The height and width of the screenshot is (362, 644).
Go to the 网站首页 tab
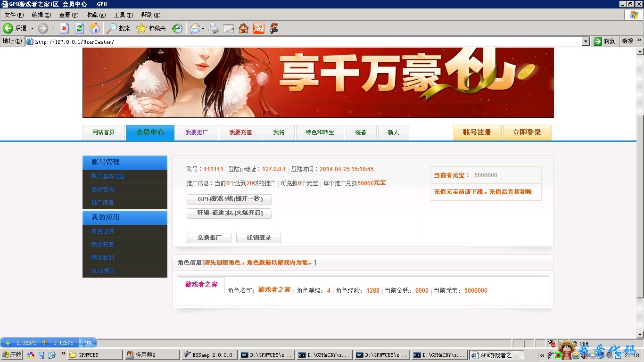click(x=104, y=132)
